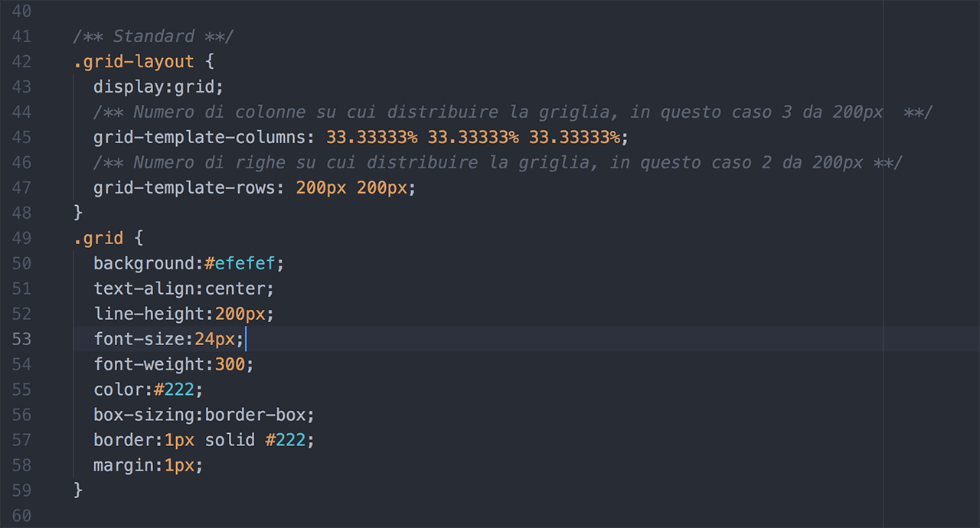
Task: Click line number 45 in the gutter
Action: click(x=22, y=137)
